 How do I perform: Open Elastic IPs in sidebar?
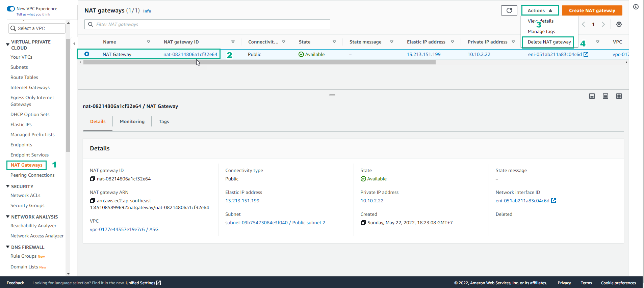click(x=21, y=124)
